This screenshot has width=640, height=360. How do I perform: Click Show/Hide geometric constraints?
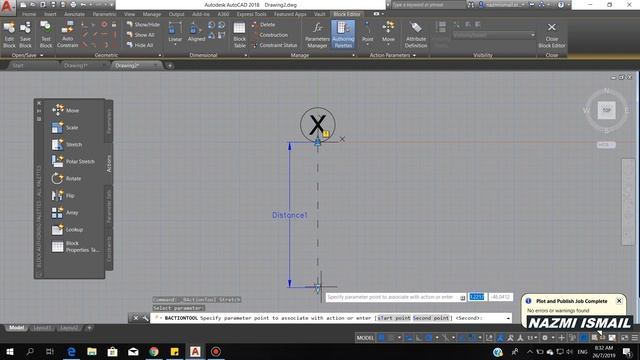pos(143,24)
